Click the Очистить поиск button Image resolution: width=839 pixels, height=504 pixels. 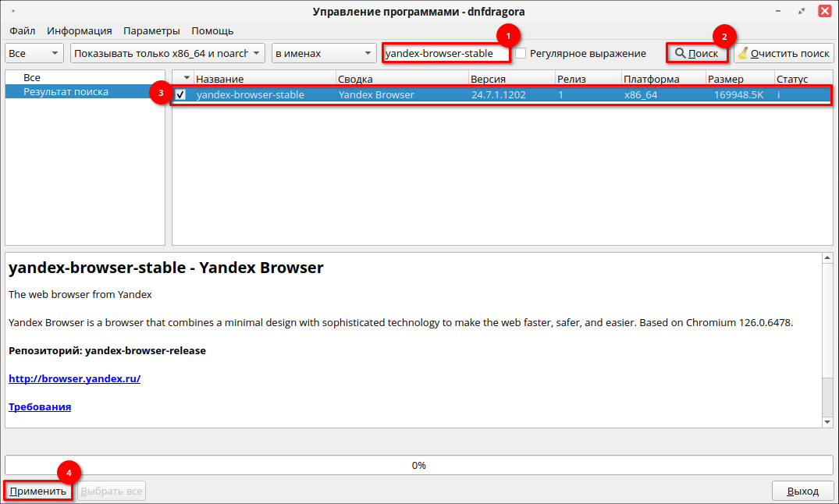[784, 53]
